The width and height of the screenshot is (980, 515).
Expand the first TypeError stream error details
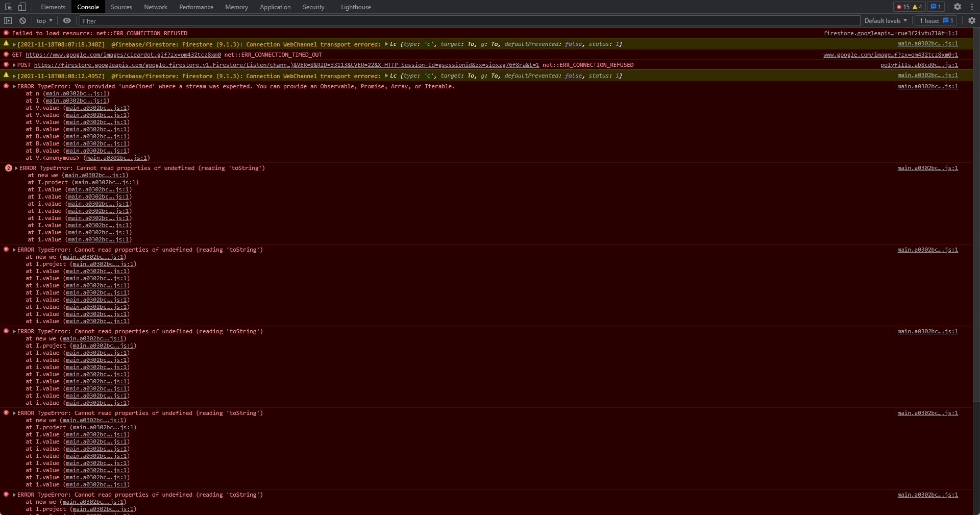pyautogui.click(x=15, y=86)
